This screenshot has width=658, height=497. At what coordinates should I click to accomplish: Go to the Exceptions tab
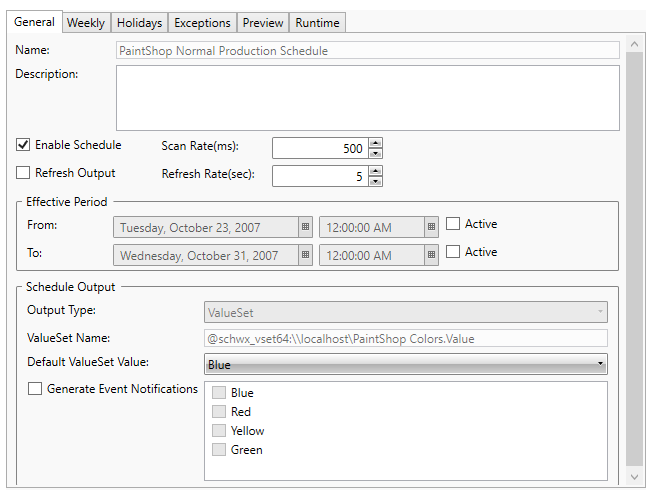click(202, 23)
